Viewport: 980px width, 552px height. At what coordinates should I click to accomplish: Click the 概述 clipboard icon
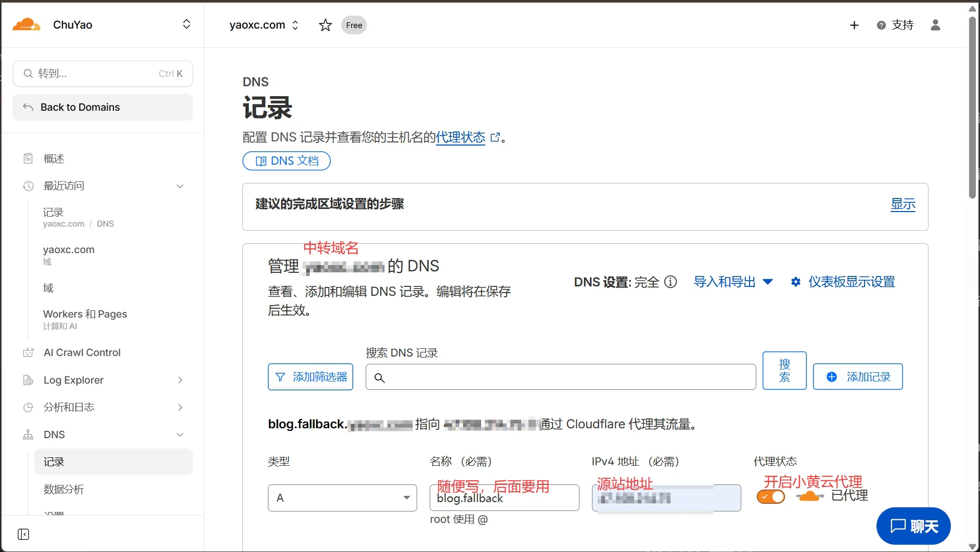28,159
